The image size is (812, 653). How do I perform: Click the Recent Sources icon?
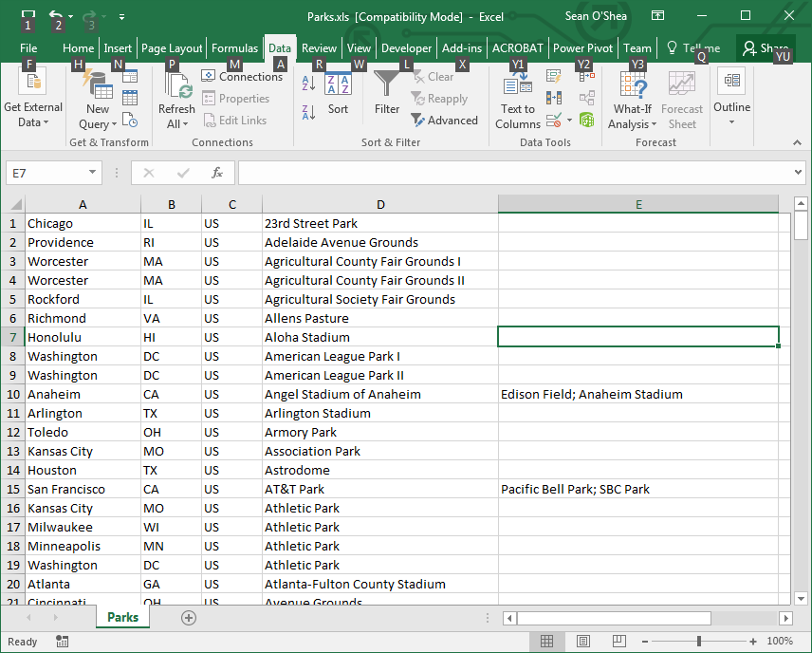[129, 120]
